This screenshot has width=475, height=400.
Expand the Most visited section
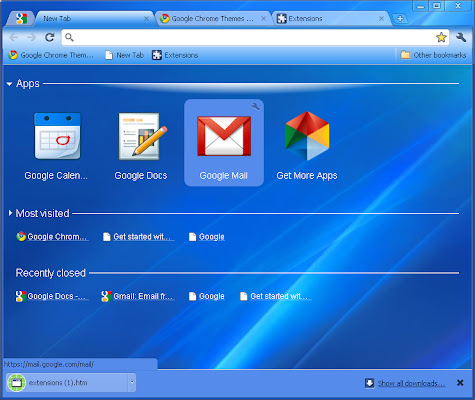point(10,213)
